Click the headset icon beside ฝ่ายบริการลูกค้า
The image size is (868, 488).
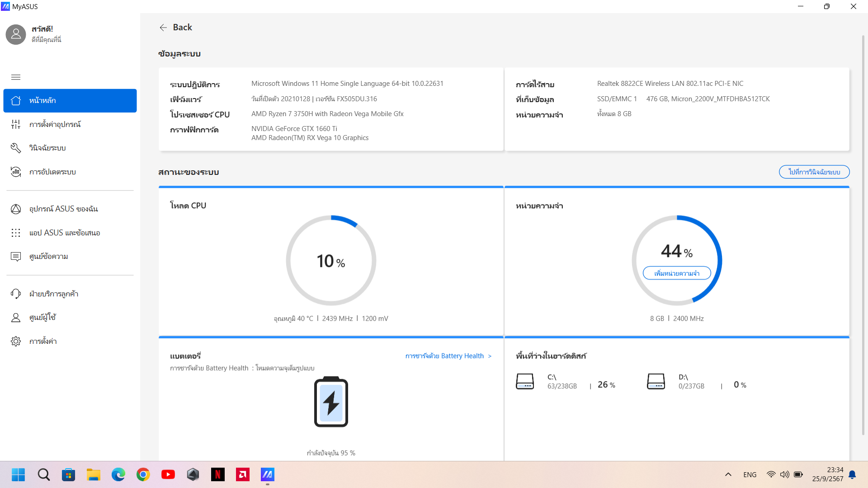click(16, 294)
